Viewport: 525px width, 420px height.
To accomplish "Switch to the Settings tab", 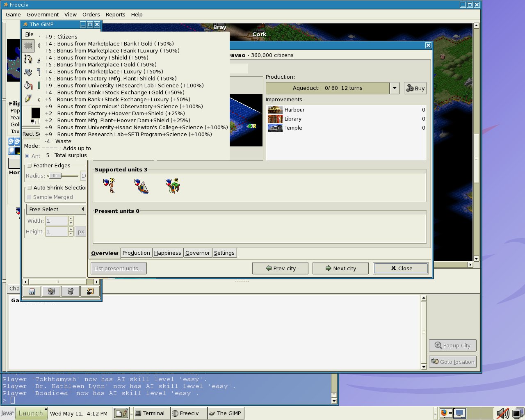I will (224, 253).
